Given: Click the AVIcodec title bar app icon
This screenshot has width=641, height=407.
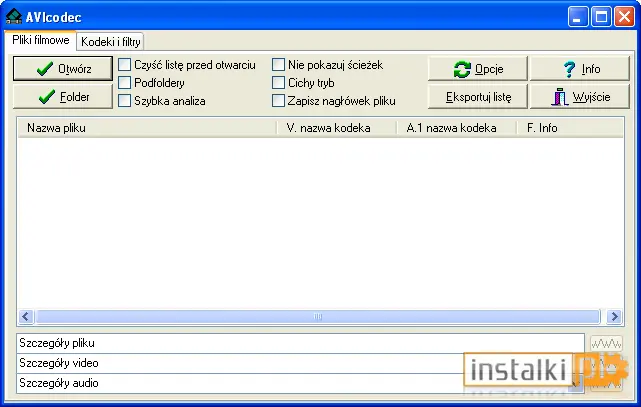Looking at the screenshot, I should [x=13, y=16].
